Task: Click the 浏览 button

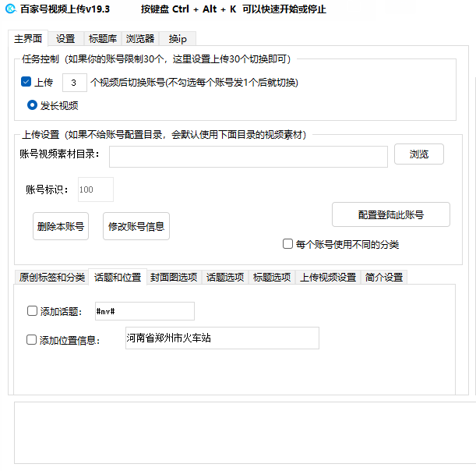Action: 419,154
